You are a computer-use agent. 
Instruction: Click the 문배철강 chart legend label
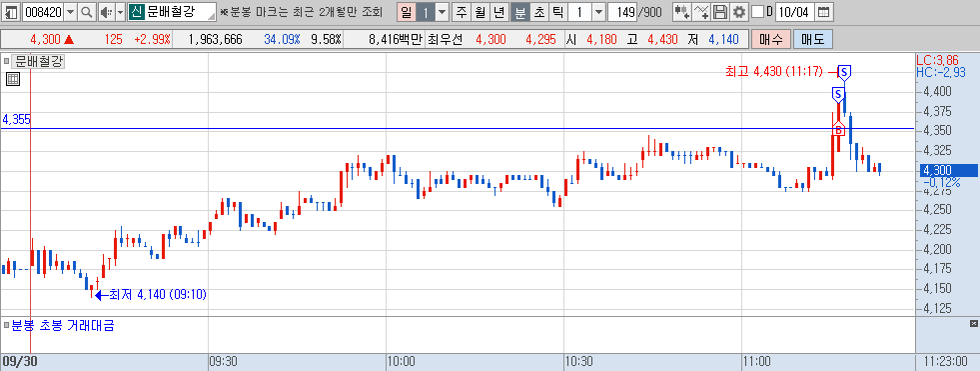point(39,61)
